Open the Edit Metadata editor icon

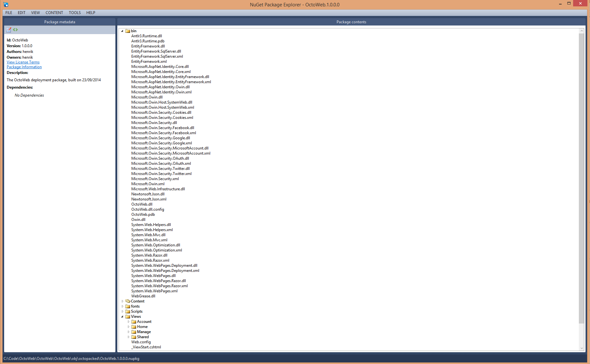9,30
